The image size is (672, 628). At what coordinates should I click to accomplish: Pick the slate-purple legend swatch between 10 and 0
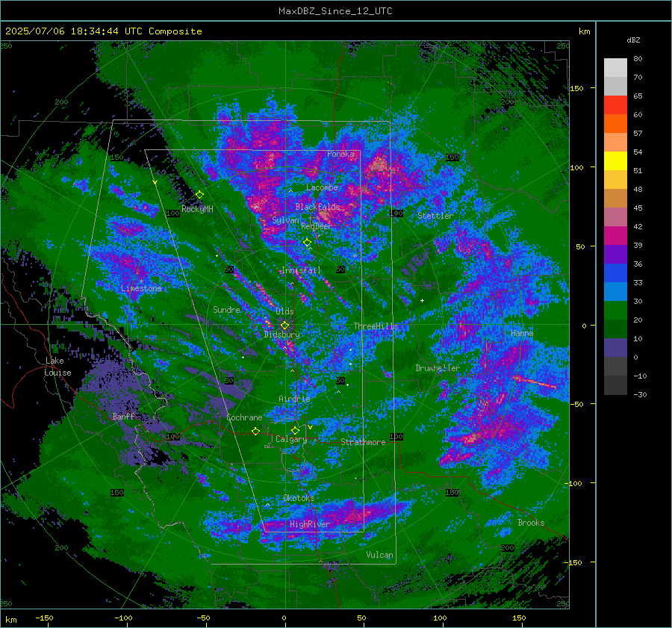[615, 347]
